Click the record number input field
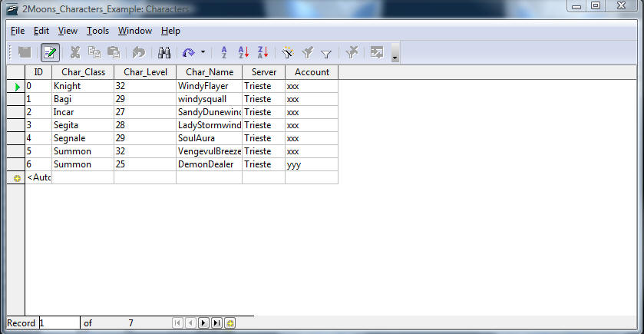 [59, 323]
